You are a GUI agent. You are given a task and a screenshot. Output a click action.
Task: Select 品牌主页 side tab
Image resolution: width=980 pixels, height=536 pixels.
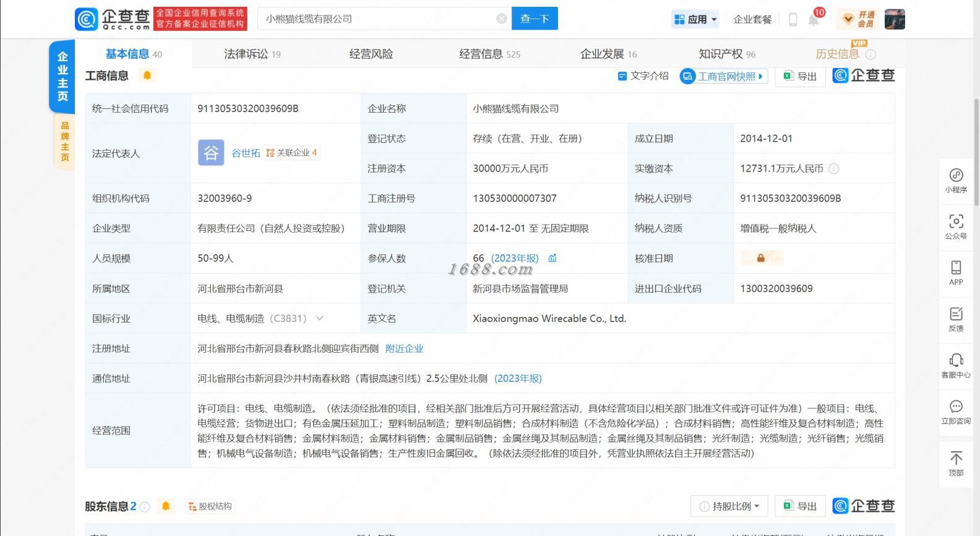tap(64, 141)
